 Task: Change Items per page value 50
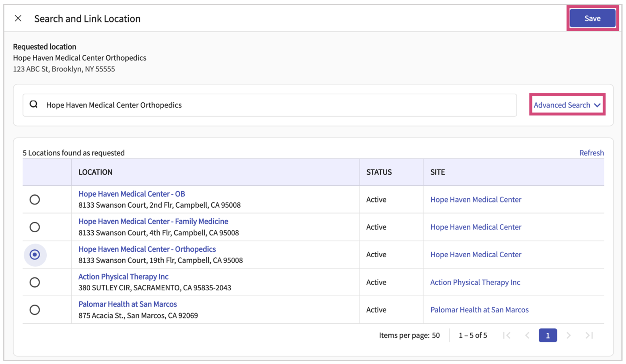(x=436, y=335)
